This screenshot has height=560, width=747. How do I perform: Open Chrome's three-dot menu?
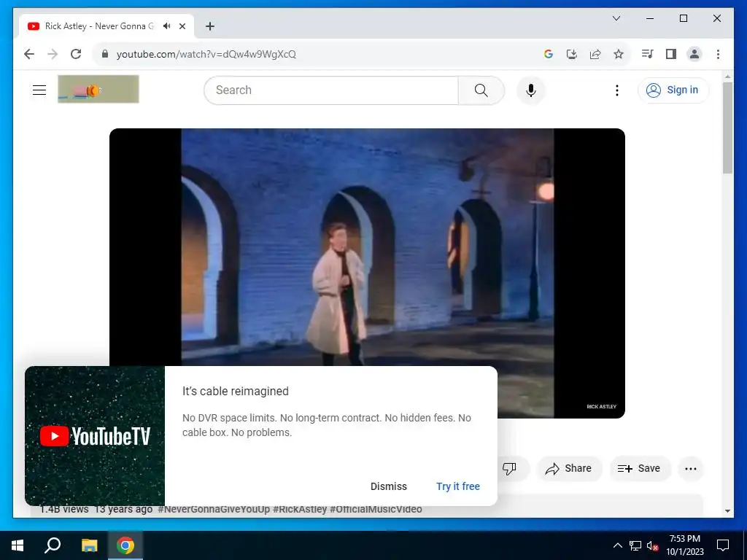[718, 54]
